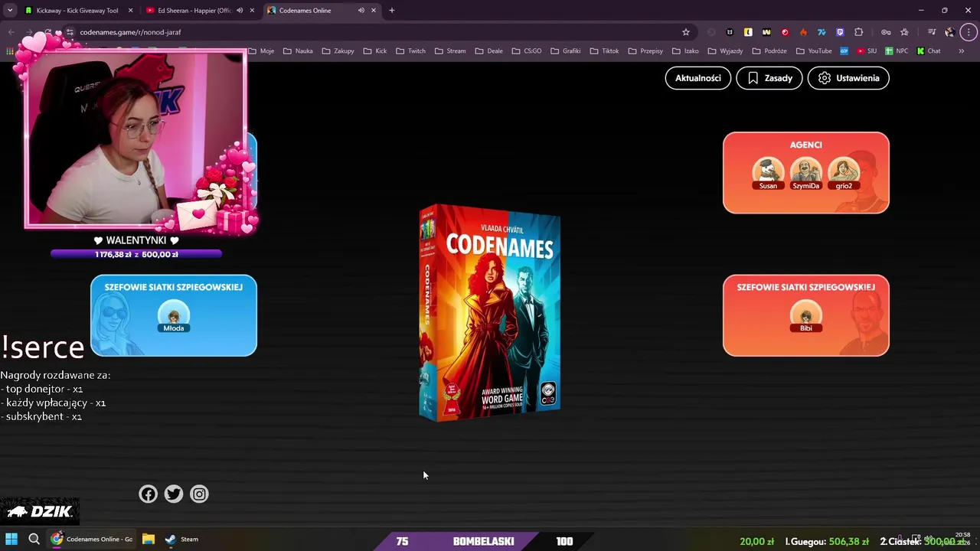Open the CS:GO bookmarks folder
The height and width of the screenshot is (551, 980).
[x=526, y=51]
